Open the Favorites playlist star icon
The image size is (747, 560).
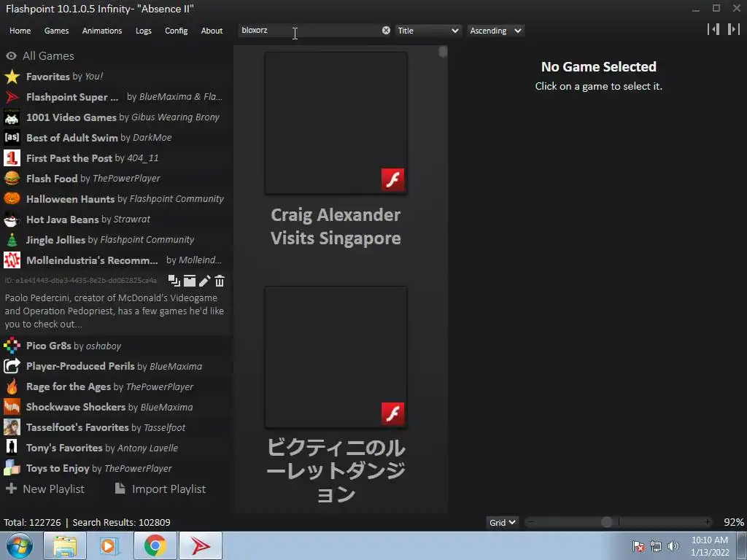click(12, 77)
